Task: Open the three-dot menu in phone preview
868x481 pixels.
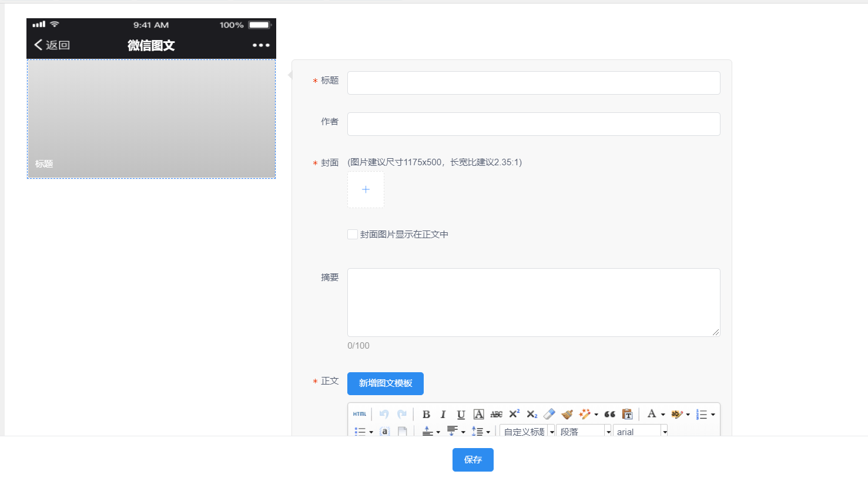Action: coord(261,45)
